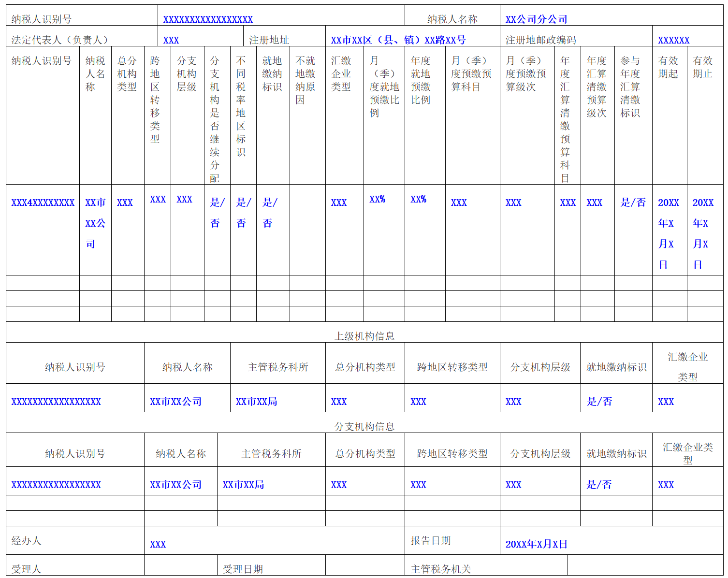
Task: Click the 20XX年X月X日 value under 有效期止
Action: [703, 233]
